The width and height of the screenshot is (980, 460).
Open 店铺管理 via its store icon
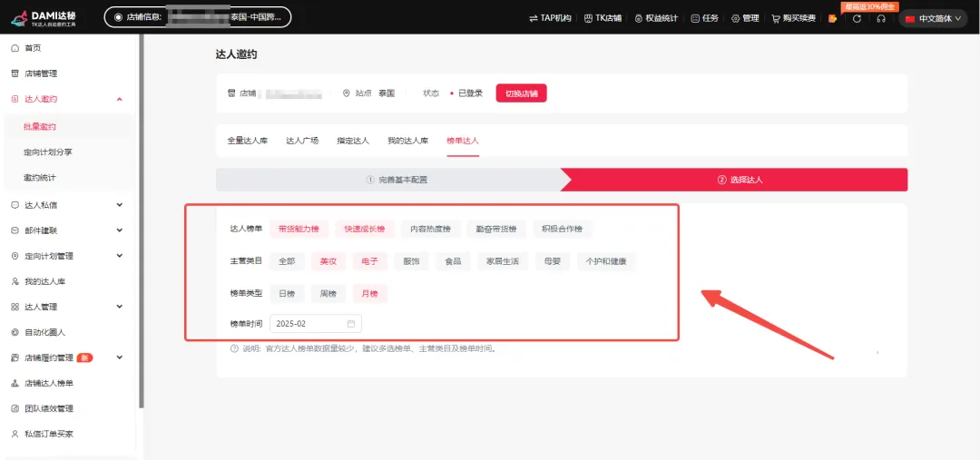coord(15,73)
